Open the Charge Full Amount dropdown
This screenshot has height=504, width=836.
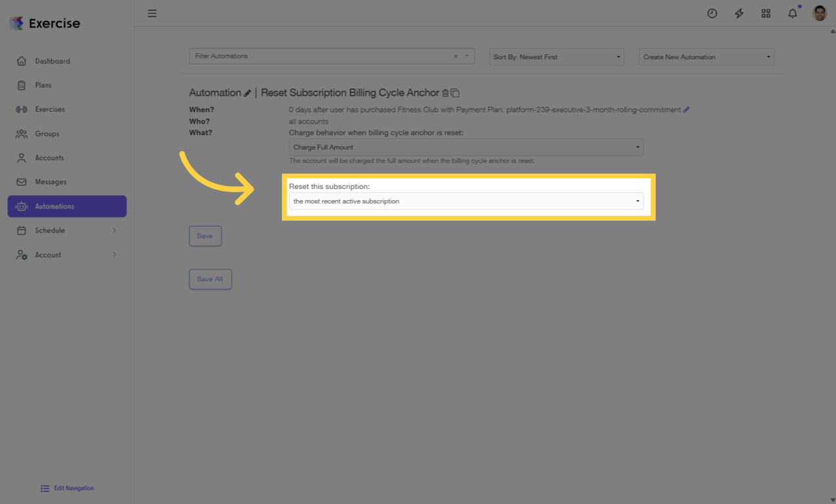pyautogui.click(x=466, y=147)
